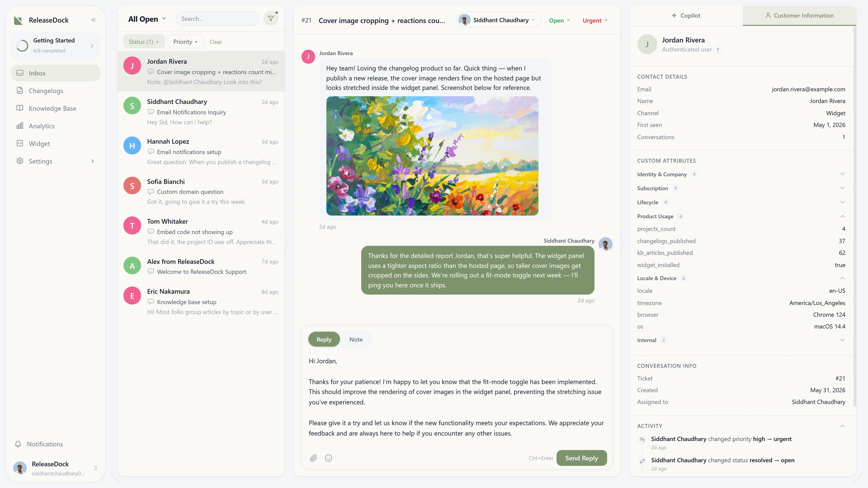This screenshot has width=868, height=488.
Task: Expand the Lifecycle attributes section
Action: point(741,202)
